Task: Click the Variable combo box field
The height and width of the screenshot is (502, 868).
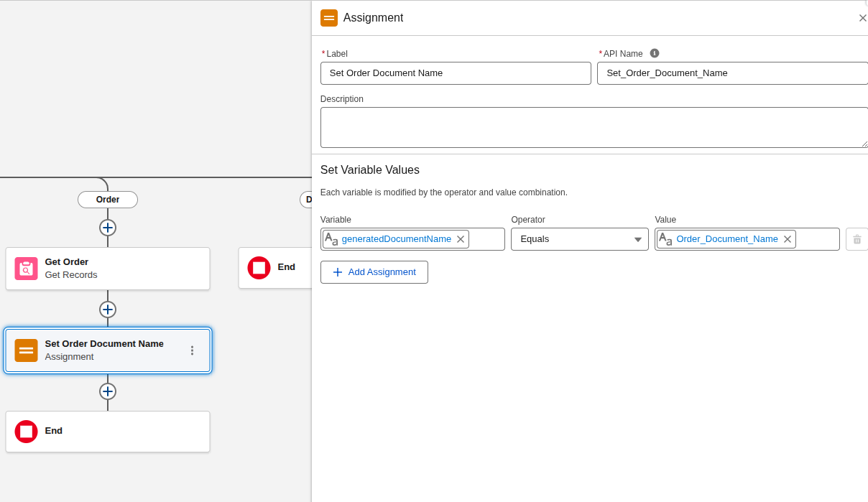Action: (x=413, y=239)
